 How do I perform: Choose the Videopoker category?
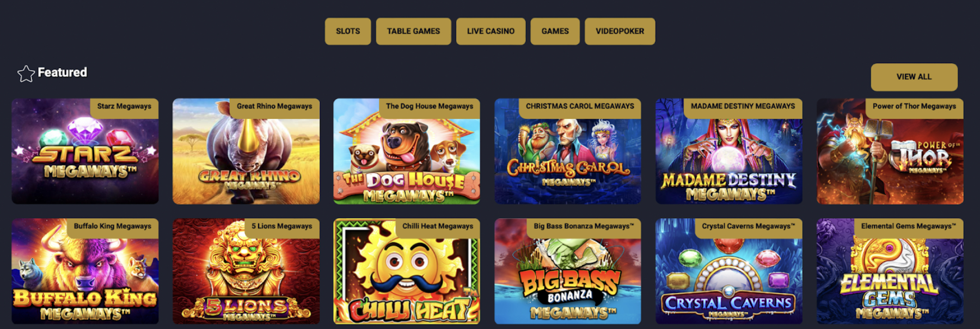620,31
